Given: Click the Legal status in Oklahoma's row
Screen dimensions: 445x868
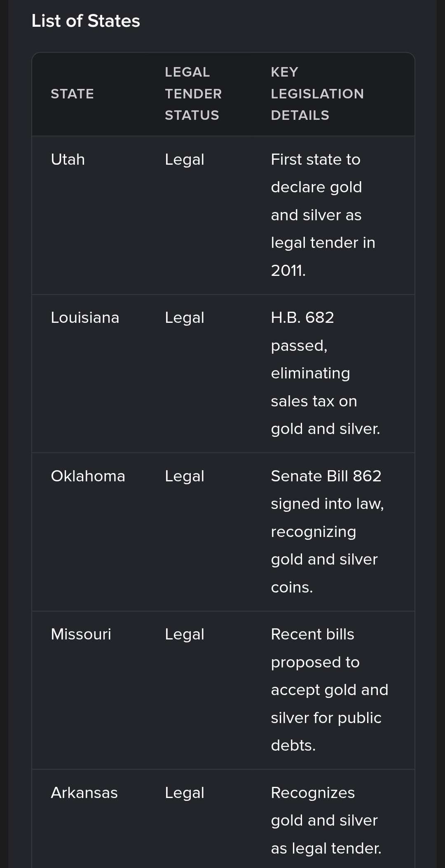Looking at the screenshot, I should click(x=184, y=476).
